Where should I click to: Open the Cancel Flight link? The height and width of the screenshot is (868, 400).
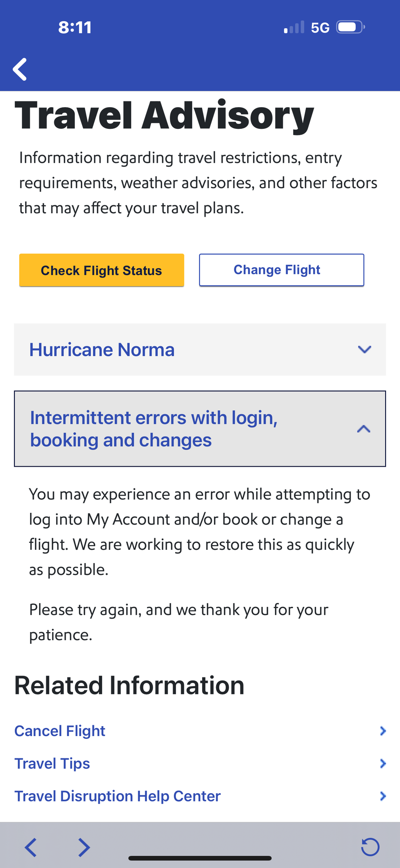pos(60,731)
